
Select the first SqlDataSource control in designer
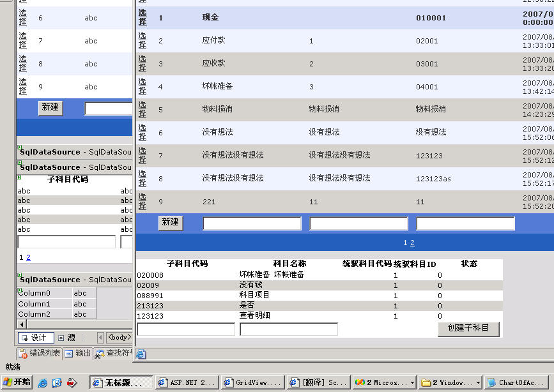[x=75, y=152]
